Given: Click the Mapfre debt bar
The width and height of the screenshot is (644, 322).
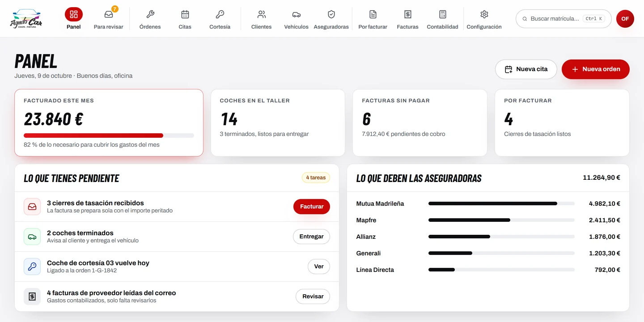Looking at the screenshot, I should [x=501, y=220].
